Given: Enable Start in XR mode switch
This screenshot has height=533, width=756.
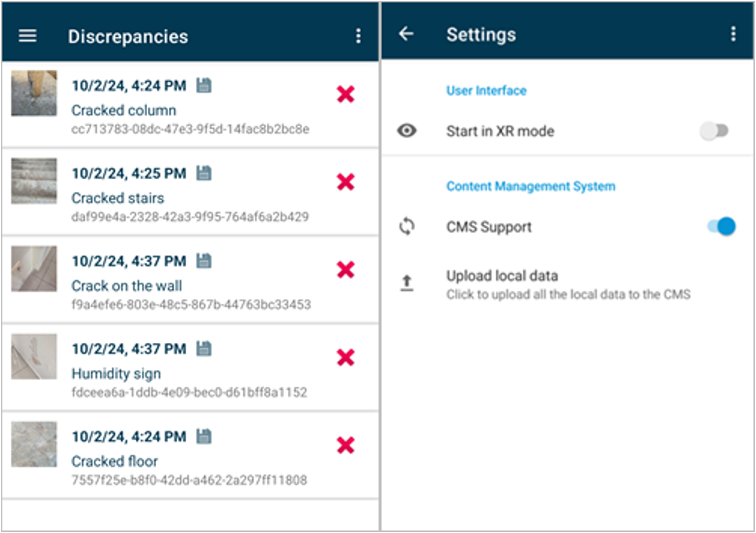Looking at the screenshot, I should (714, 131).
